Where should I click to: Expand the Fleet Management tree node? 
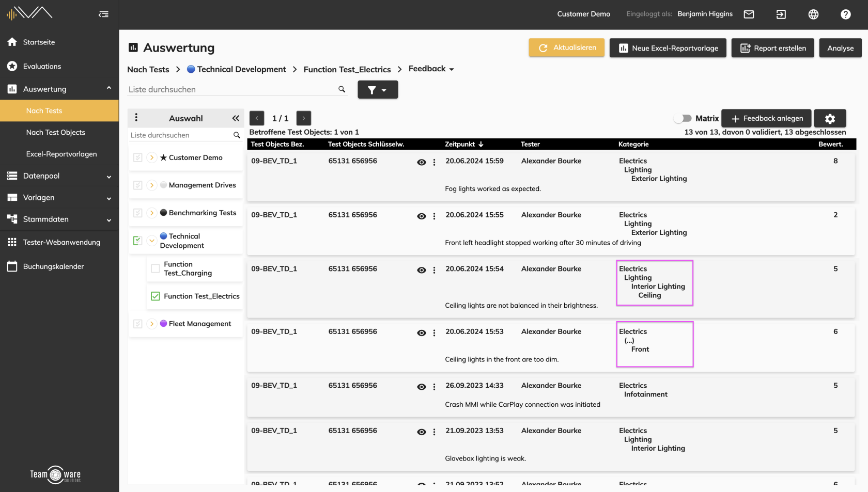(x=151, y=324)
